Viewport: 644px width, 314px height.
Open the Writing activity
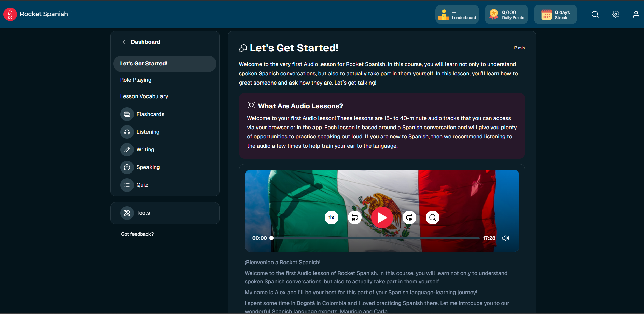pyautogui.click(x=137, y=150)
